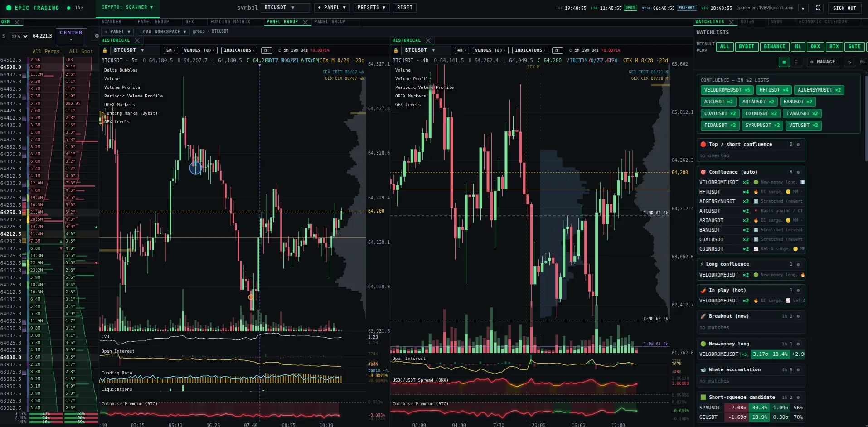Open settings for Top / short confluence list
Viewport: 868px width, 427px height.
tap(798, 145)
